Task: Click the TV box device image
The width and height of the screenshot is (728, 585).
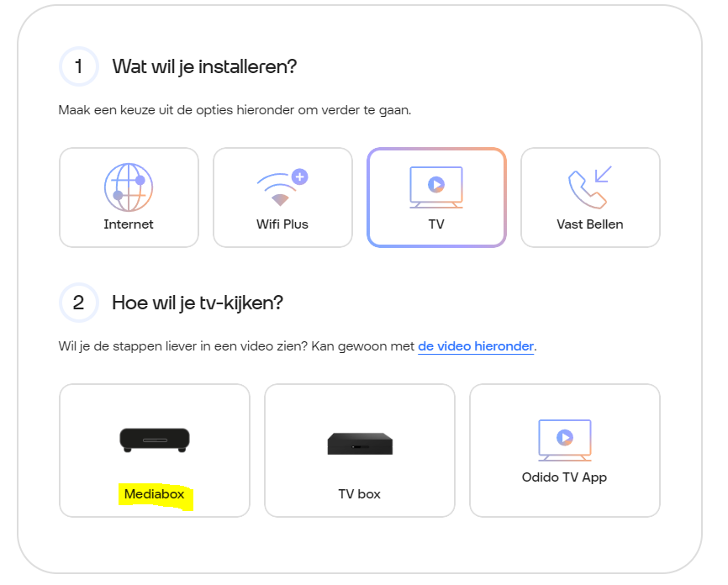Action: 360,444
